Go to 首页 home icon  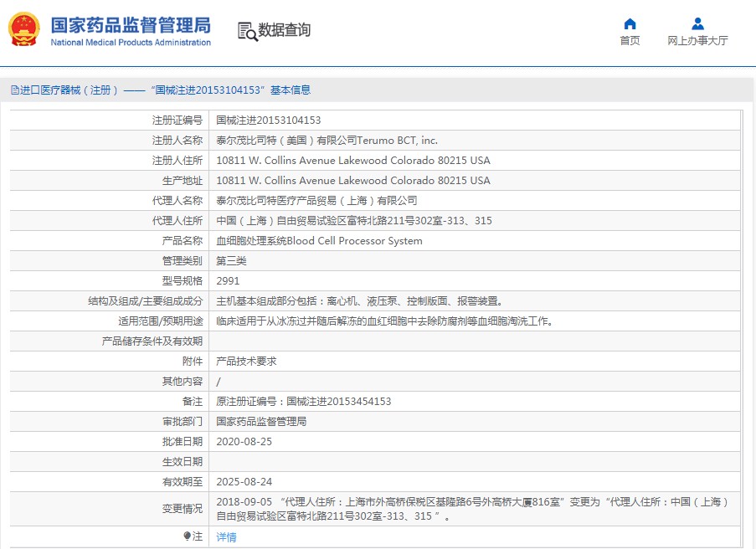(x=630, y=23)
